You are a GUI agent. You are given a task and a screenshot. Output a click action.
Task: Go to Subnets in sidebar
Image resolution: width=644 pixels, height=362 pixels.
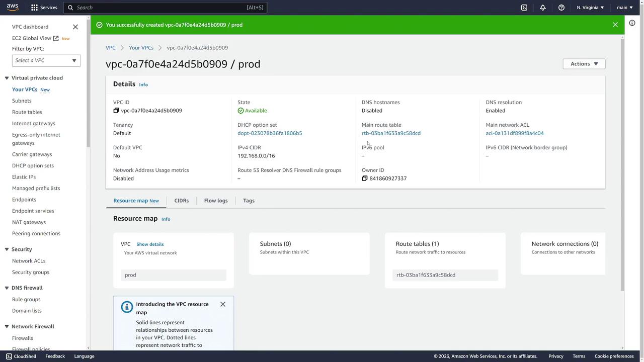pyautogui.click(x=22, y=101)
